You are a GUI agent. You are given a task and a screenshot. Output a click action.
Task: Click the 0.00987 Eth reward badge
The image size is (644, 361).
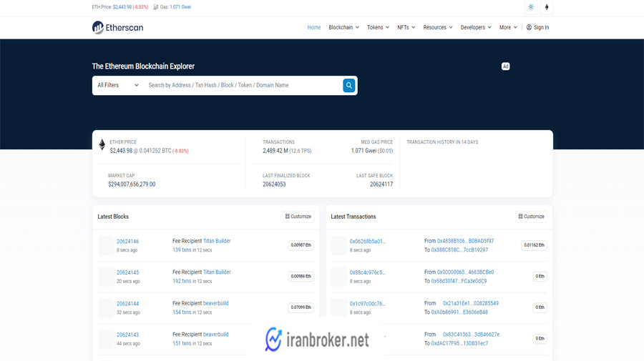(x=301, y=245)
